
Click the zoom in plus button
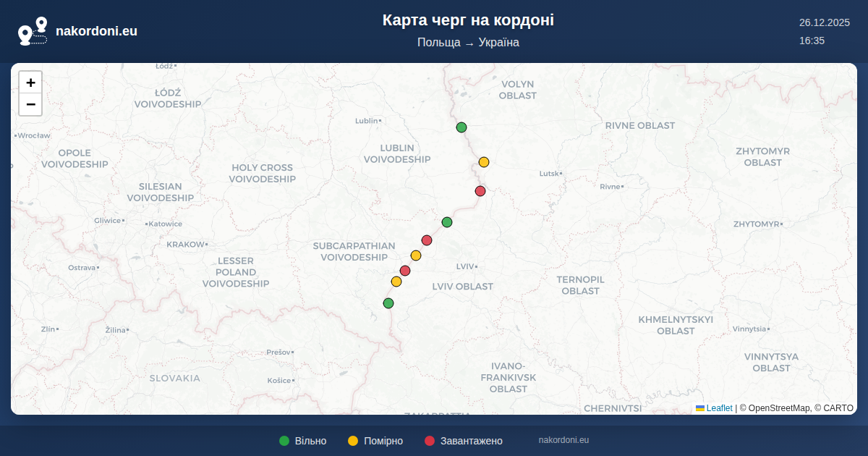click(30, 83)
